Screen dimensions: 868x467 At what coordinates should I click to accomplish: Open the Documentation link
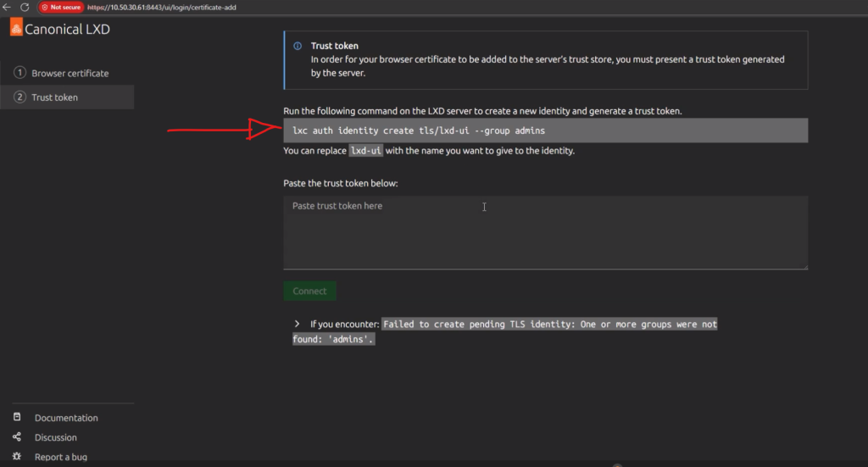pos(66,418)
